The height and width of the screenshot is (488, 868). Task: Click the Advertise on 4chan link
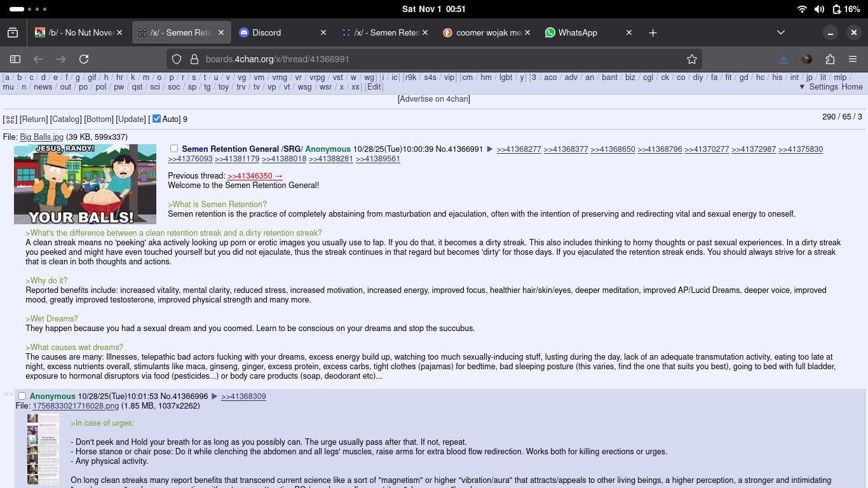pos(434,99)
